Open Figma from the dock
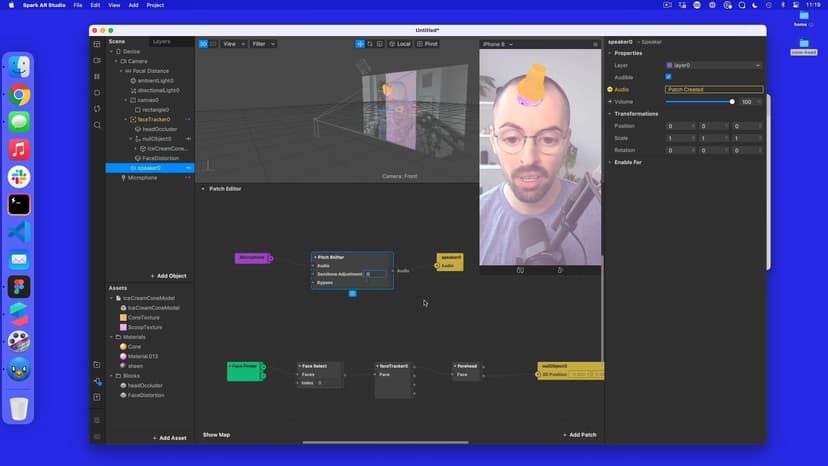 pos(19,287)
